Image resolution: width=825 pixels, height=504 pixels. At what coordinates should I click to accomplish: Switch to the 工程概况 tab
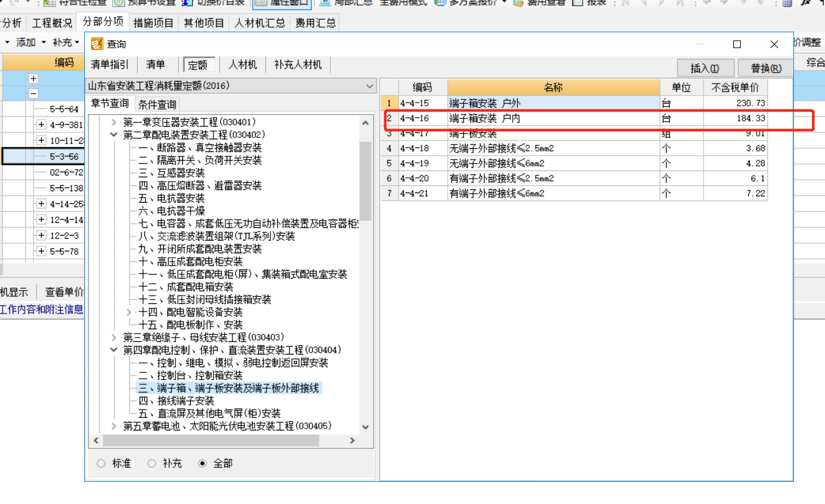click(53, 23)
